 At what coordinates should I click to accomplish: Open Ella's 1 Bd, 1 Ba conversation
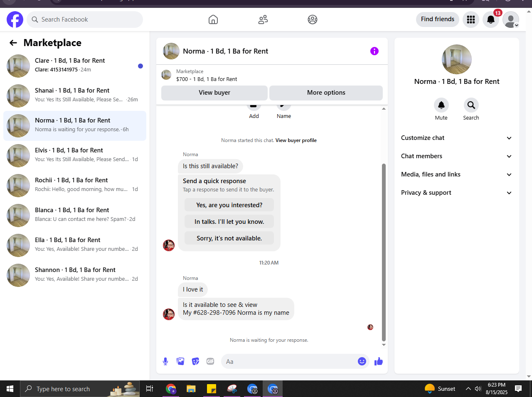pos(75,245)
